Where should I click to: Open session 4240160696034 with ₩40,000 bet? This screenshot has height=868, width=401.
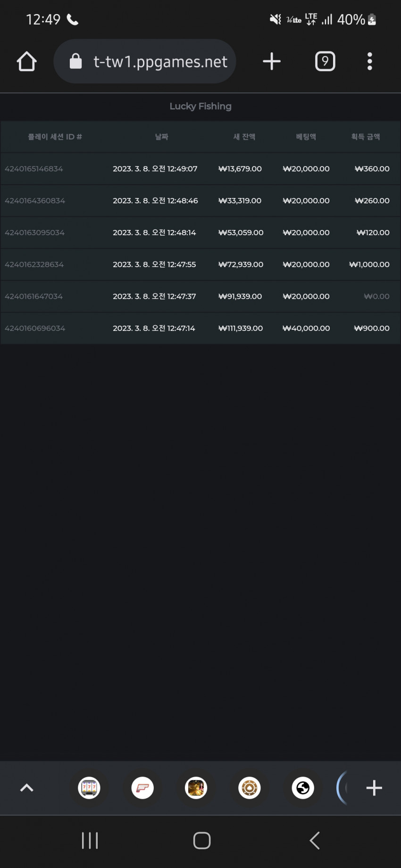pyautogui.click(x=200, y=328)
